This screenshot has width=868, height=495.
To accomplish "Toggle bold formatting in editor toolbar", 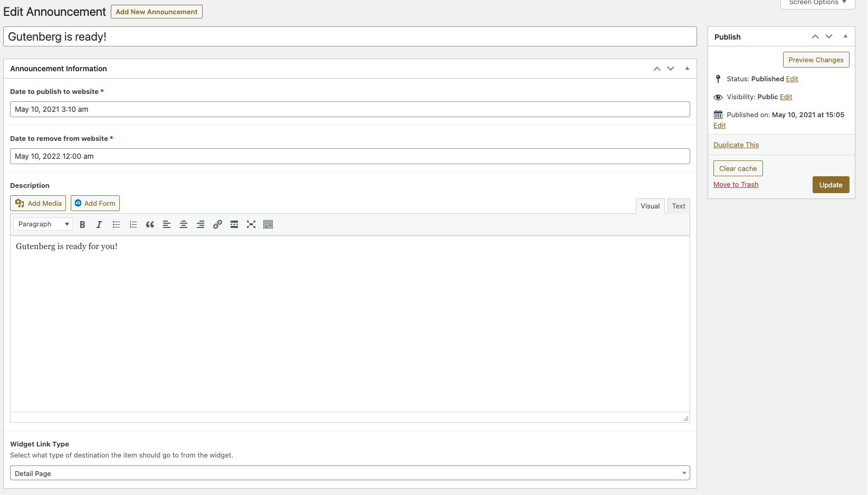I will point(82,224).
